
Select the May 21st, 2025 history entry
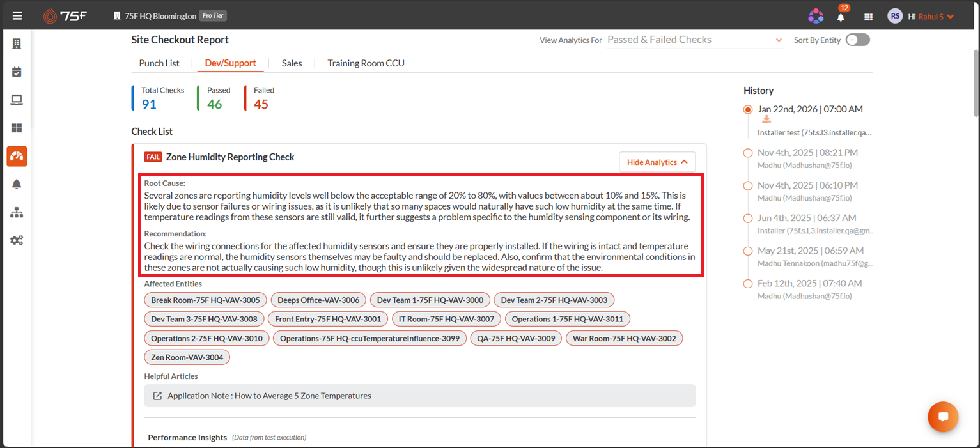810,251
